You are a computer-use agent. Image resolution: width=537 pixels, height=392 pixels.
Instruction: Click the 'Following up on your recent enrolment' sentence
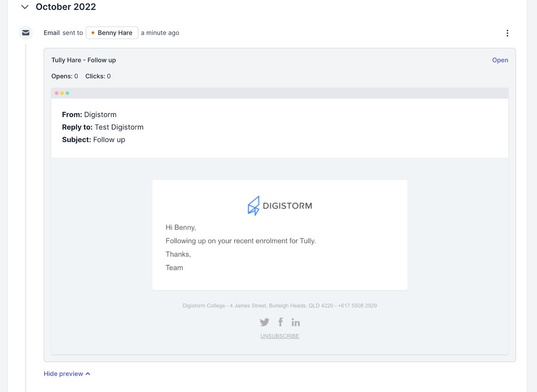241,241
